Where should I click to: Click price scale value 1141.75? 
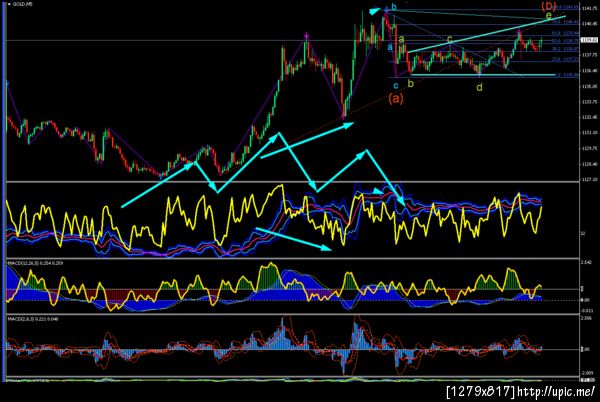tap(588, 8)
